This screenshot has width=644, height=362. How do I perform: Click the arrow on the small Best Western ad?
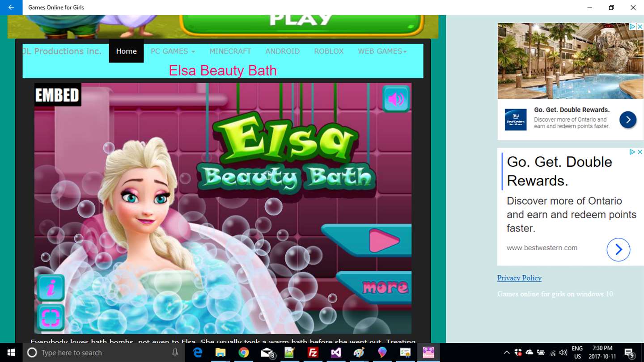pyautogui.click(x=628, y=120)
